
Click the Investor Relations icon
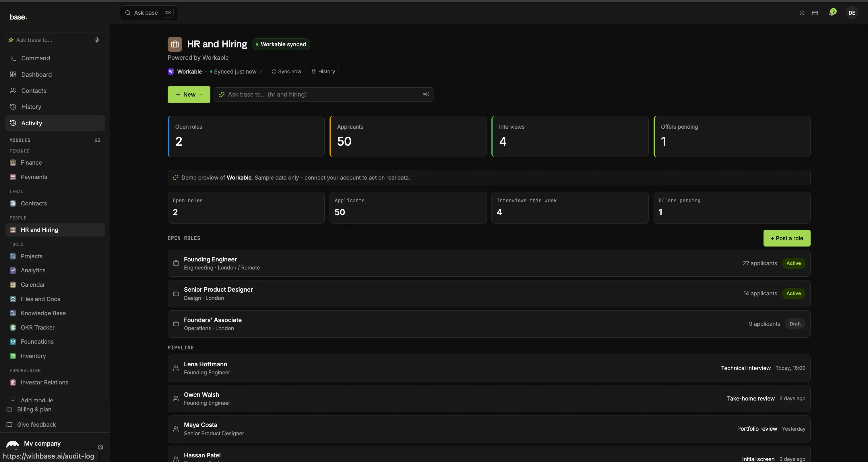(x=13, y=382)
